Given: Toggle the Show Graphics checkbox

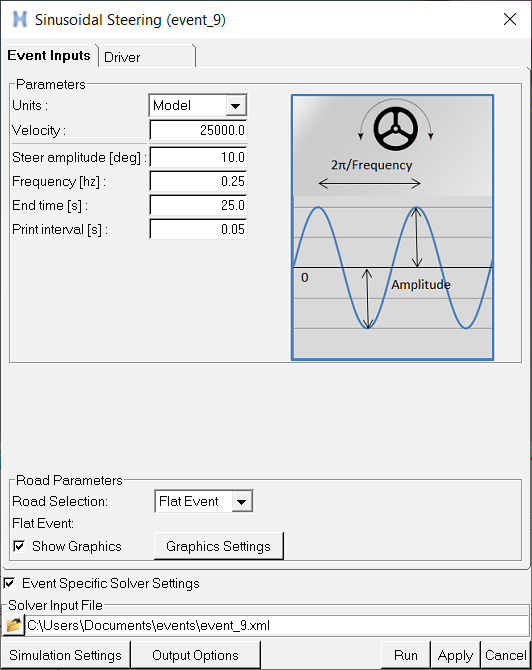Looking at the screenshot, I should (19, 546).
